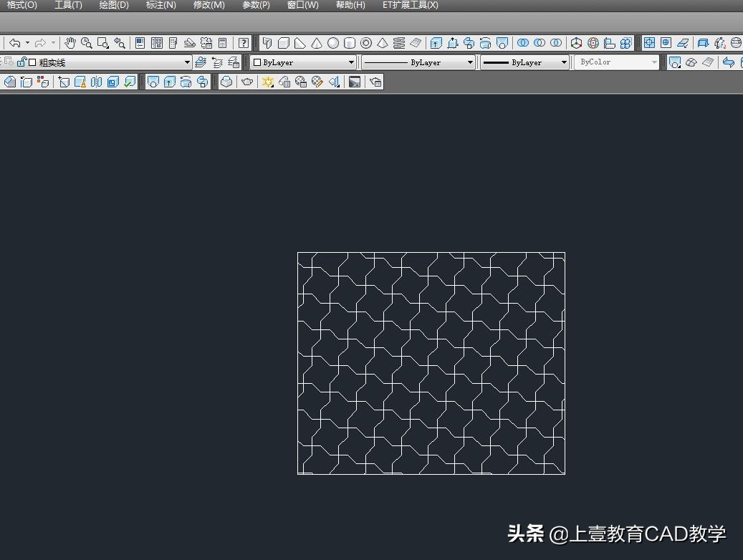Select the Box solid tool
The image size is (743, 560).
click(x=283, y=43)
